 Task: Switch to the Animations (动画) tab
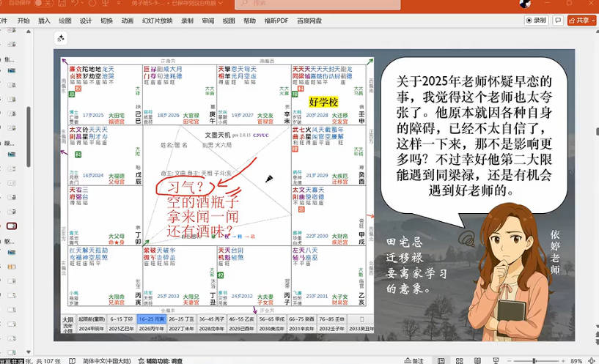[x=128, y=21]
